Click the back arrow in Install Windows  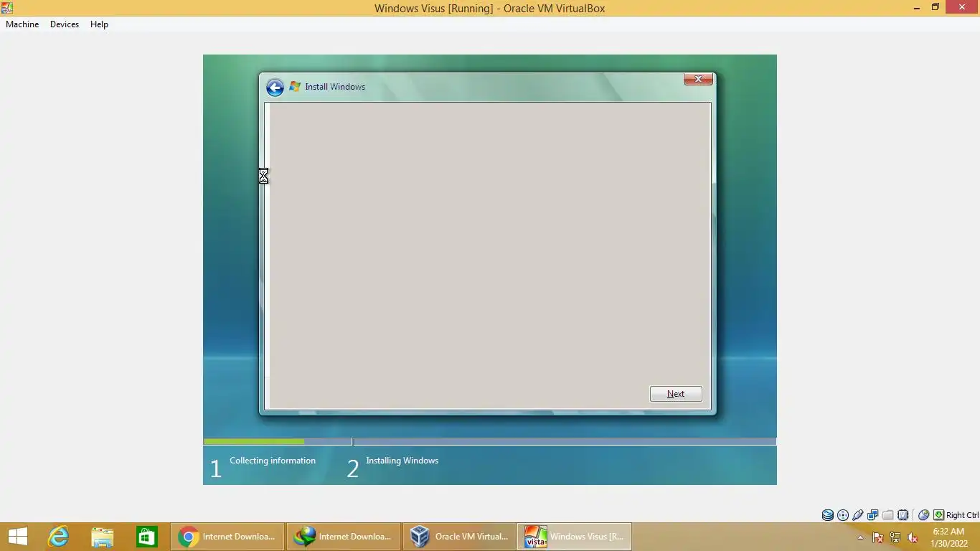click(x=275, y=88)
